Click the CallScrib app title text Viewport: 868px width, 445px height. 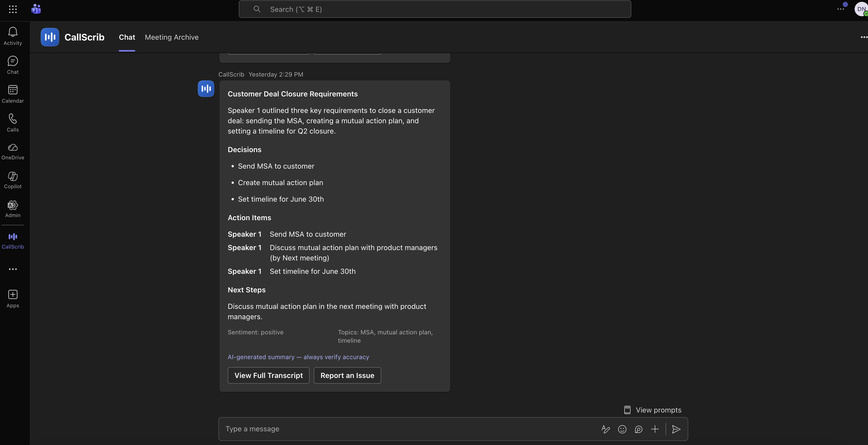pos(84,37)
